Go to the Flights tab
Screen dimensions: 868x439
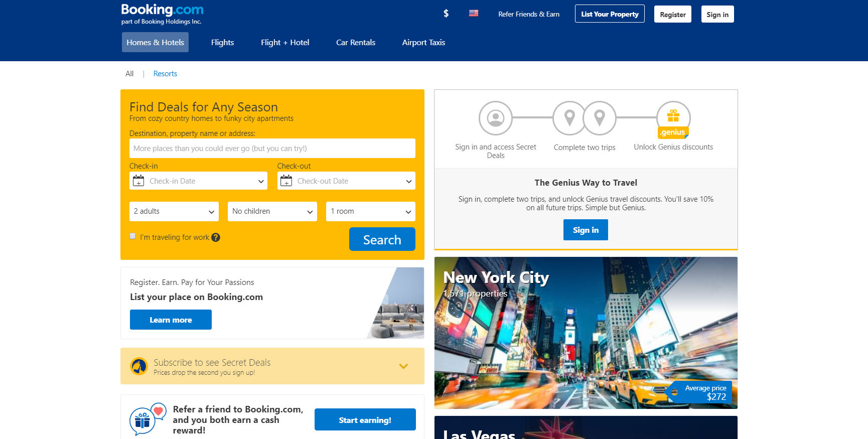pos(222,42)
